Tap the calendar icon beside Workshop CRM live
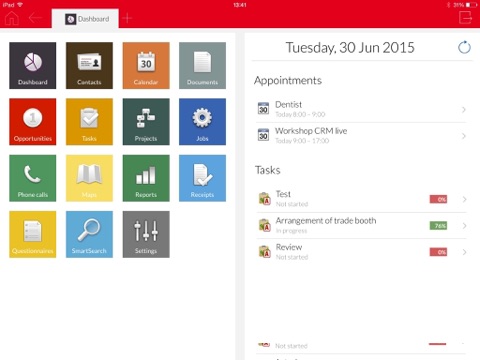The image size is (480, 360). pos(263,135)
